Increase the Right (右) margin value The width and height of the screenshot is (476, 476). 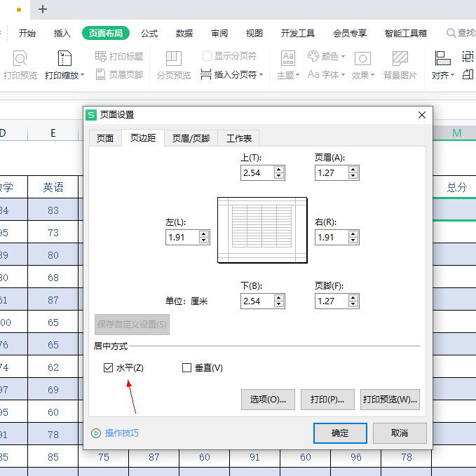(x=353, y=234)
